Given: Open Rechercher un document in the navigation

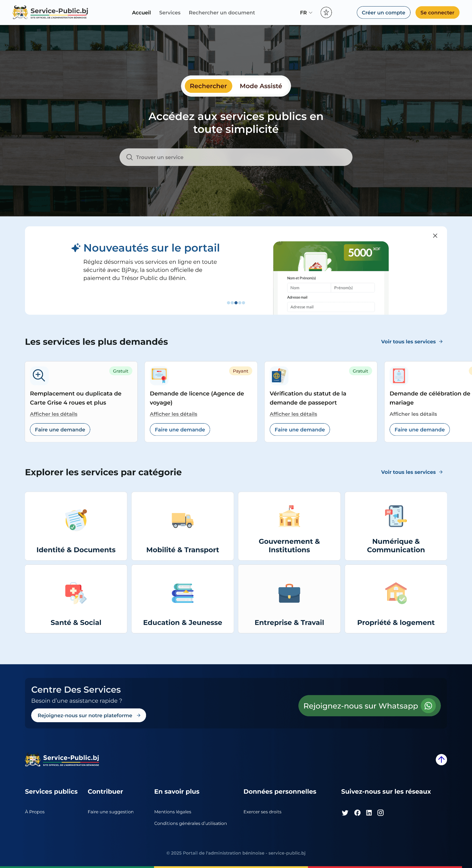Looking at the screenshot, I should (222, 13).
